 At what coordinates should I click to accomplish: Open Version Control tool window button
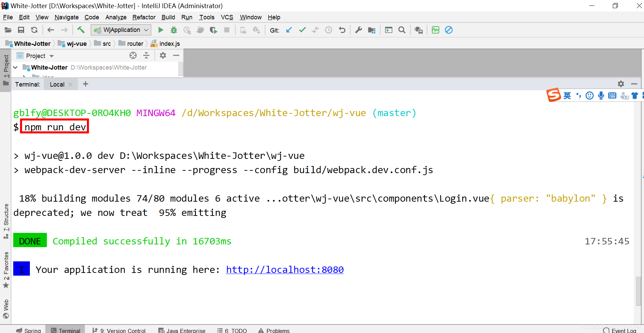click(x=119, y=330)
